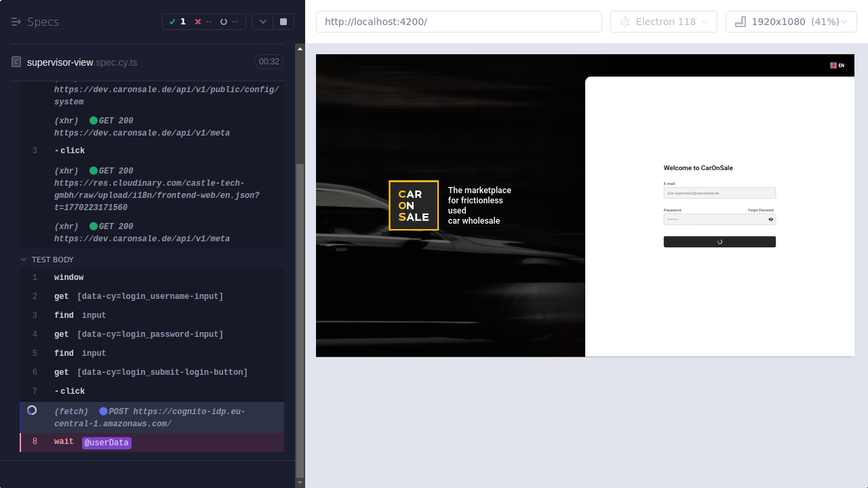The image size is (868, 488).
Task: Click the pending-tests circular arrow icon
Action: [224, 21]
